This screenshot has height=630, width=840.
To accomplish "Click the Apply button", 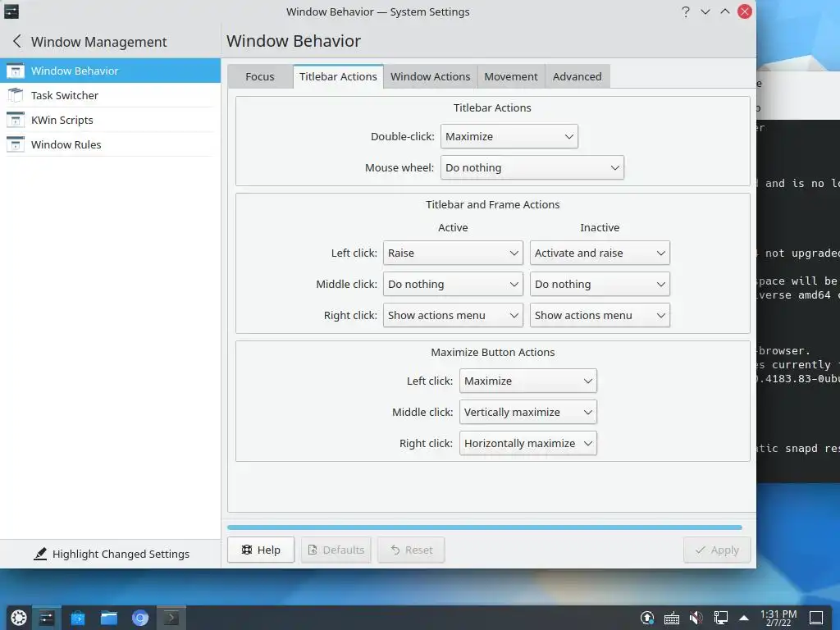I will [717, 550].
